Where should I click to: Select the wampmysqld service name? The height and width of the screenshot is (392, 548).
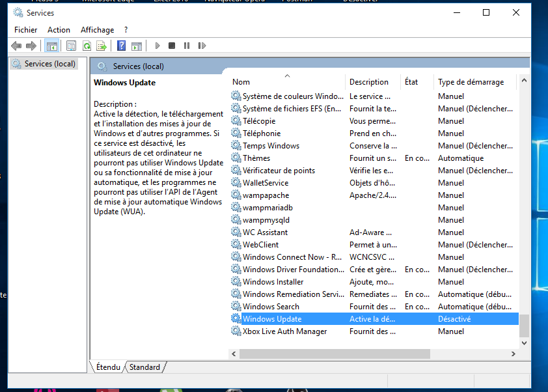pyautogui.click(x=266, y=220)
